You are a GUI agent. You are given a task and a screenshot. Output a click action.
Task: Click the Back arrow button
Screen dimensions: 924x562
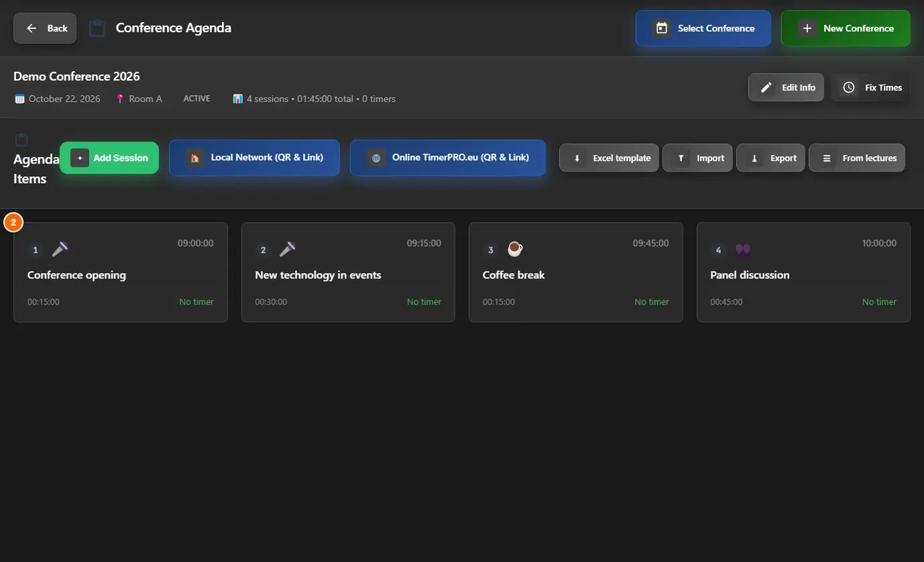click(45, 28)
